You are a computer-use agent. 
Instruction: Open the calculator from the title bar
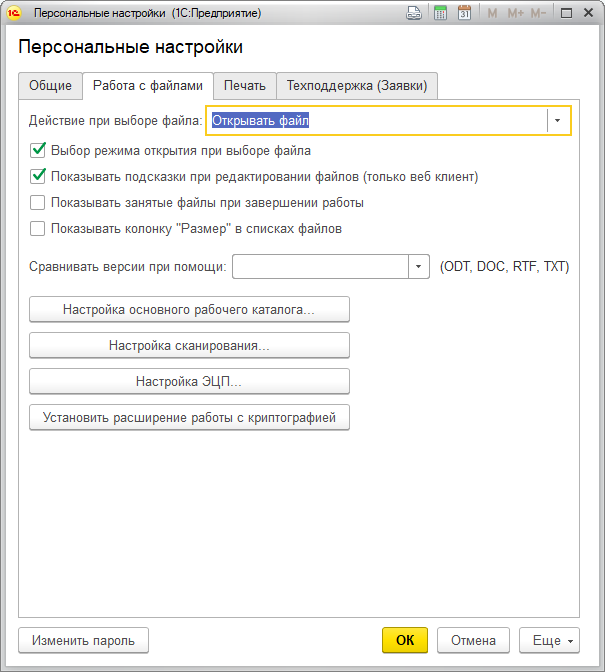pyautogui.click(x=440, y=13)
